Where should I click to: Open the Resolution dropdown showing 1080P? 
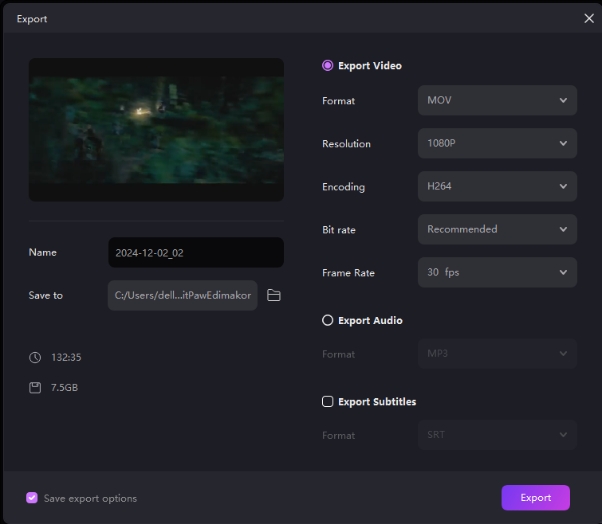[497, 144]
